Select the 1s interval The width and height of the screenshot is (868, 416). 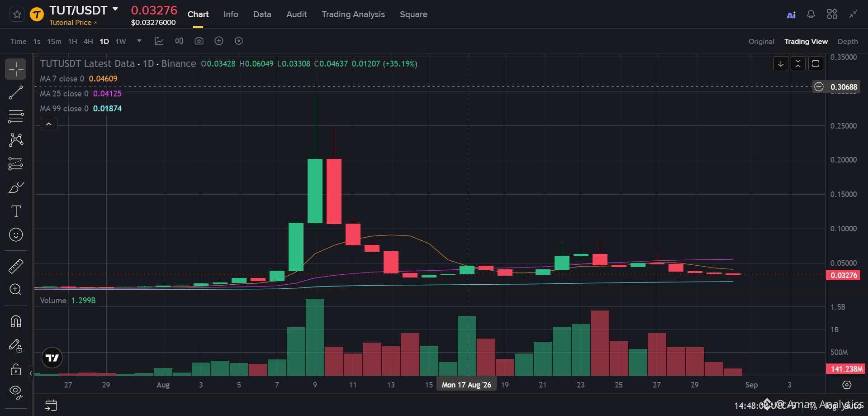pos(37,41)
